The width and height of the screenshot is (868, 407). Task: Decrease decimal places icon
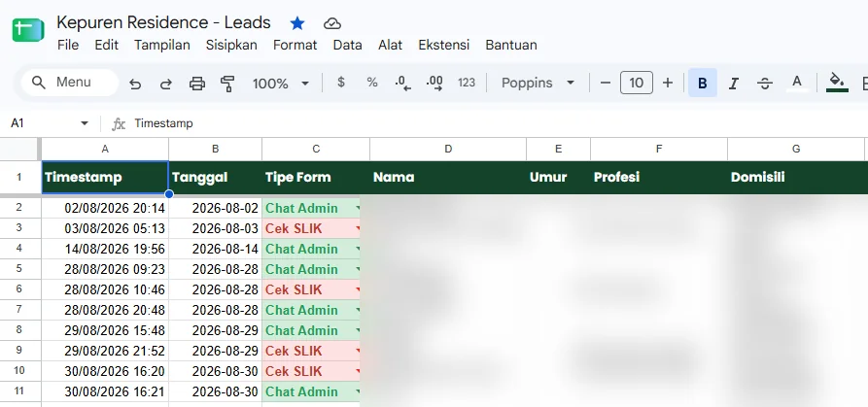403,83
